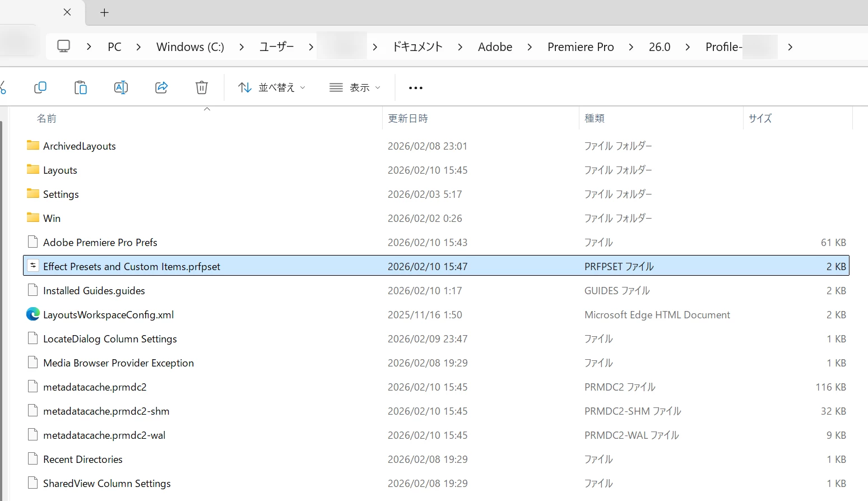Image resolution: width=868 pixels, height=501 pixels.
Task: Click the GUIDES ファイル type cell
Action: pos(617,291)
